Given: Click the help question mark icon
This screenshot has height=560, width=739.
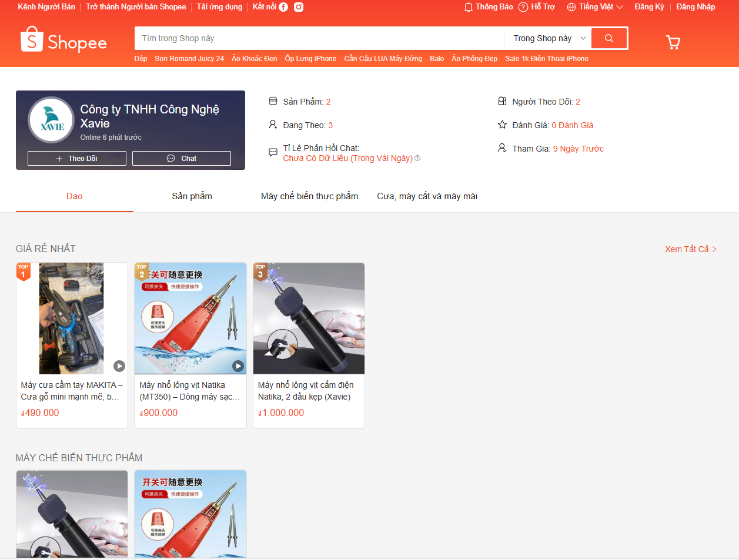Looking at the screenshot, I should (523, 7).
